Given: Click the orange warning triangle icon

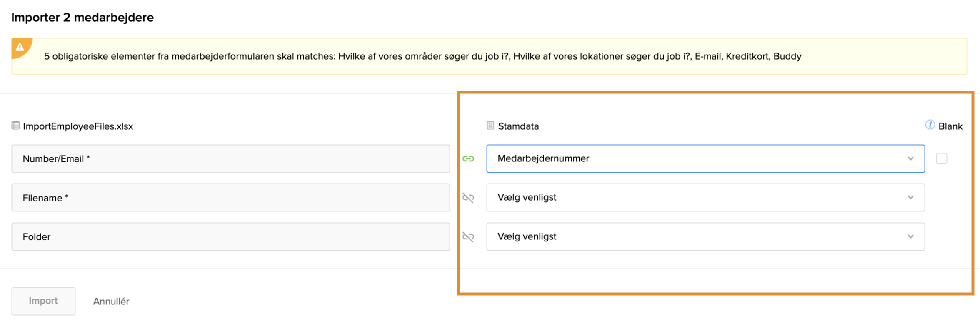Looking at the screenshot, I should pyautogui.click(x=20, y=47).
